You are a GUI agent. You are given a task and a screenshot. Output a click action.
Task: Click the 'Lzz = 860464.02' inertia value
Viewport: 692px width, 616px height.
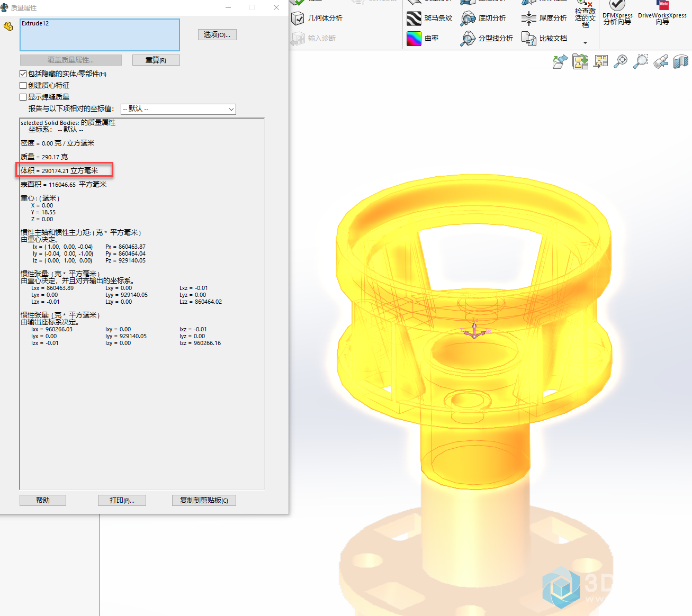pyautogui.click(x=201, y=302)
